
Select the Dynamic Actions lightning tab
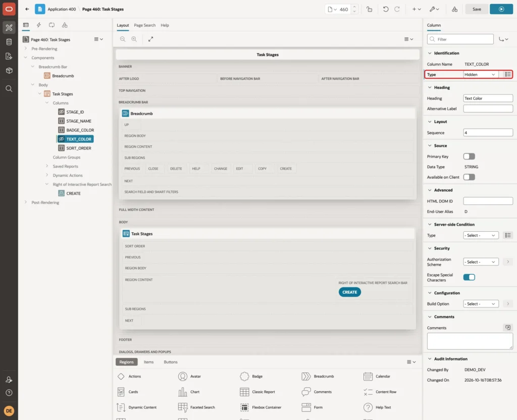(38, 25)
